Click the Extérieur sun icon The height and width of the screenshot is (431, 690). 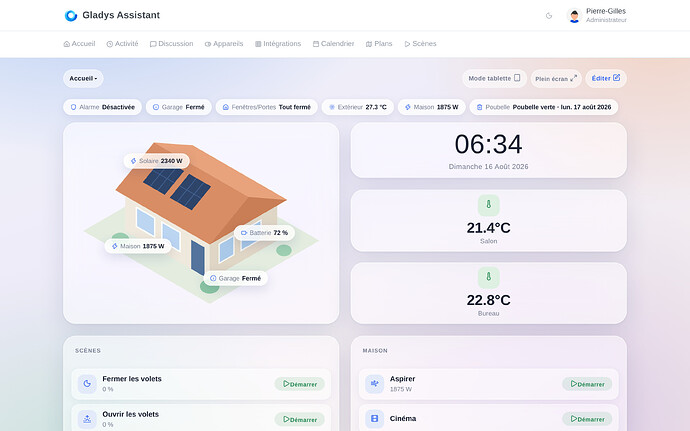pos(332,107)
